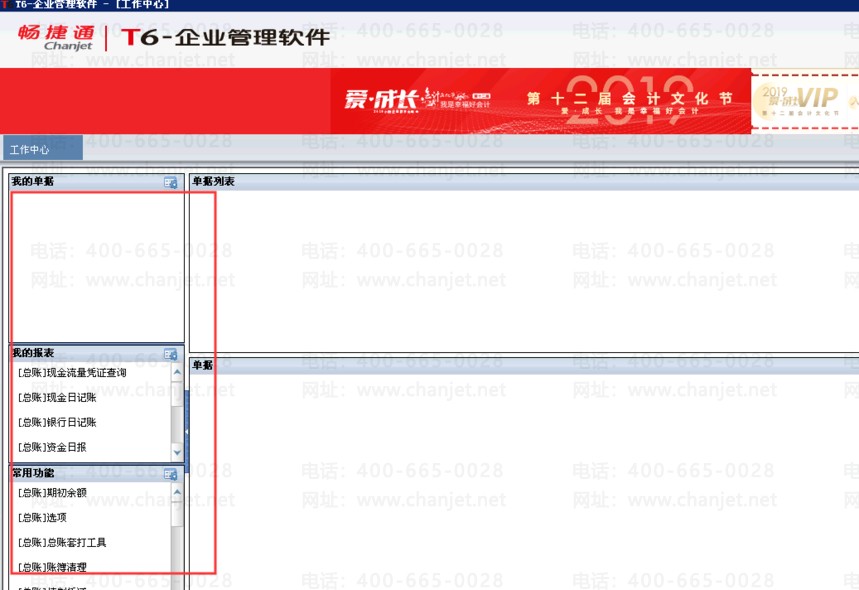Screen dimensions: 859x590
Task: Click up arrow of 常用功能 scrollbar
Action: 177,492
